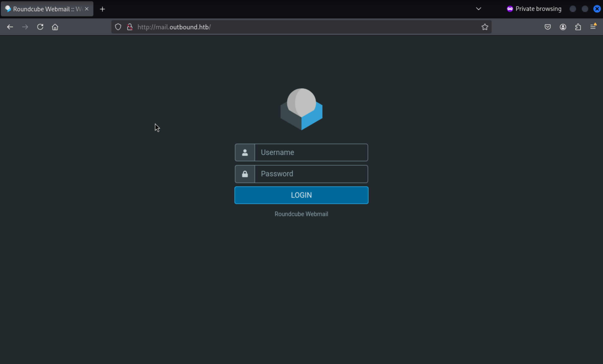The width and height of the screenshot is (603, 364).
Task: Bookmark this page with the star
Action: tap(485, 27)
